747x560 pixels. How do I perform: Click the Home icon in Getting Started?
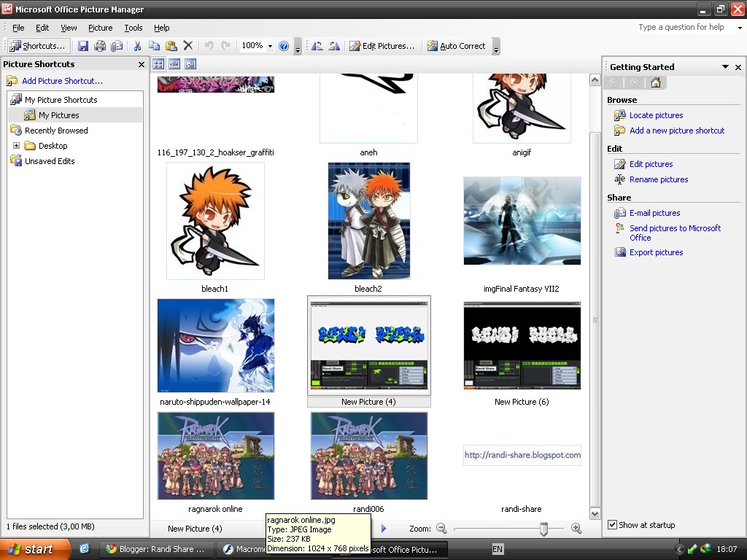tap(656, 82)
